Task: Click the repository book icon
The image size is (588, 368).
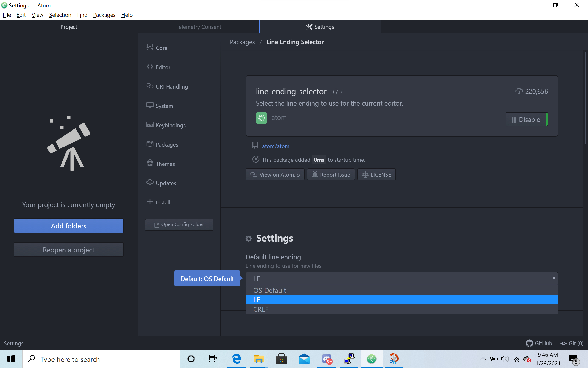Action: coord(255,146)
